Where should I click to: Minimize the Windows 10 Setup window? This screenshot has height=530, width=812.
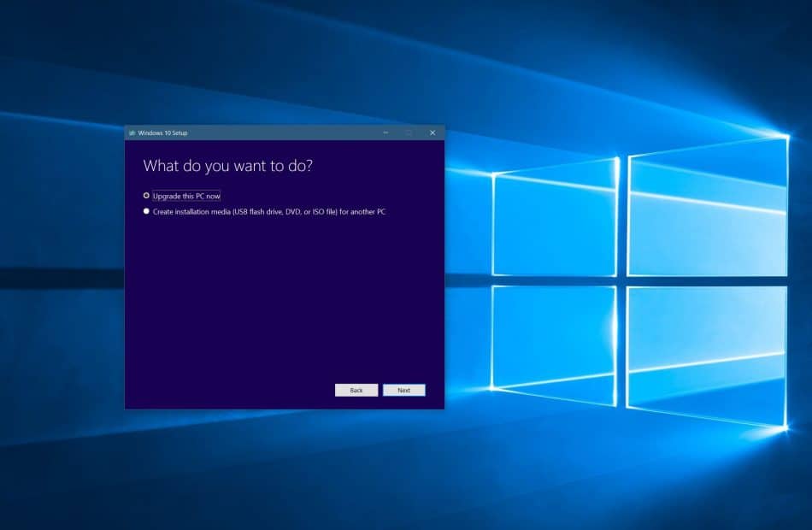coord(385,132)
